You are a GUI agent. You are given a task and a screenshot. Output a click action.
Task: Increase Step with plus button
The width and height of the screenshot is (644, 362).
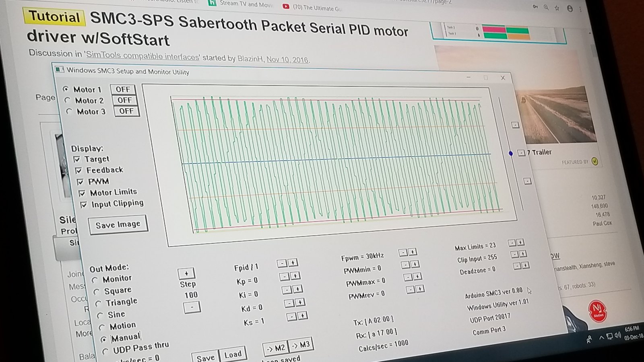pos(186,274)
